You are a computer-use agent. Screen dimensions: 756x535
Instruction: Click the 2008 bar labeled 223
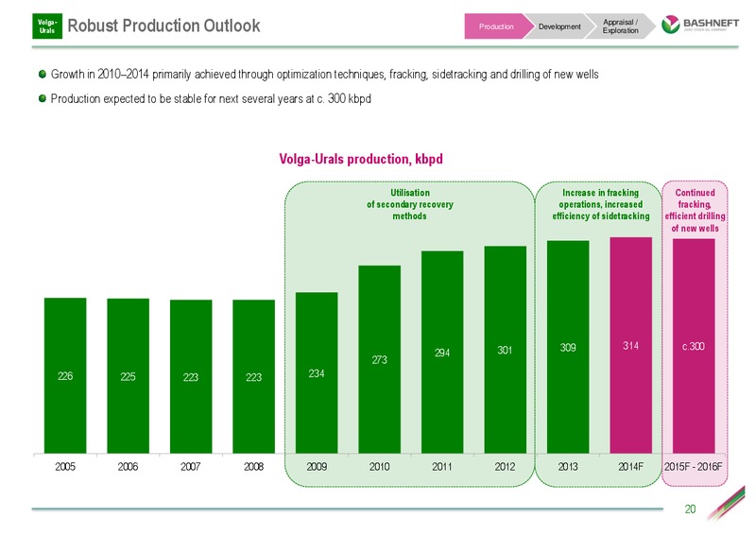[253, 376]
